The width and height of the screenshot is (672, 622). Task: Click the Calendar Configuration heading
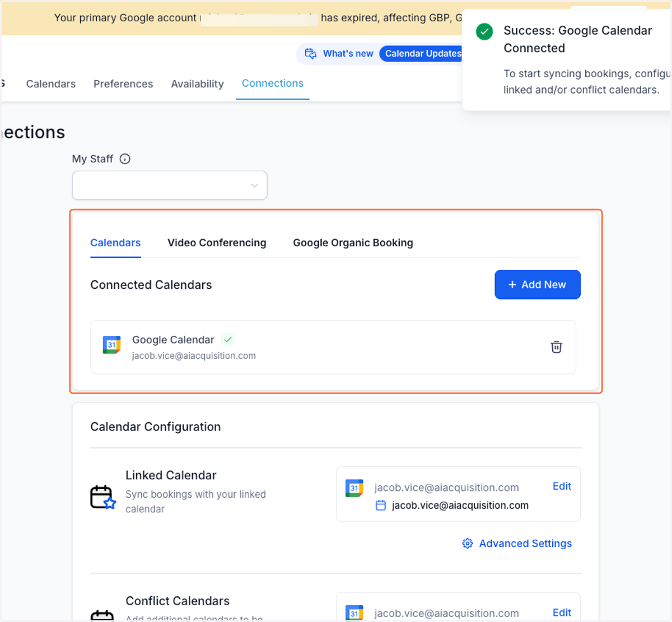156,427
